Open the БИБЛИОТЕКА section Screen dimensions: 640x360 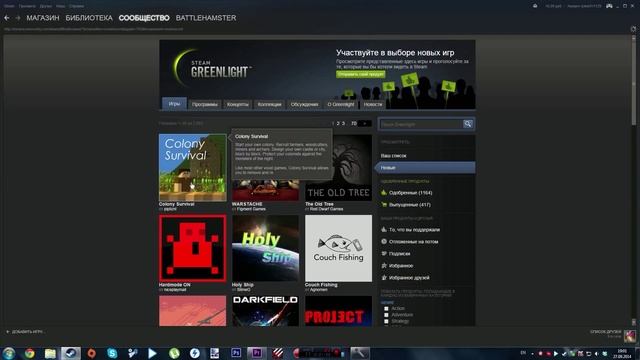click(x=89, y=18)
